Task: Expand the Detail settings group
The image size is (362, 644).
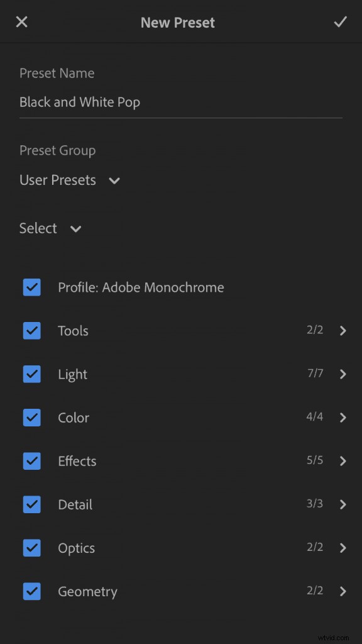Action: click(x=343, y=504)
